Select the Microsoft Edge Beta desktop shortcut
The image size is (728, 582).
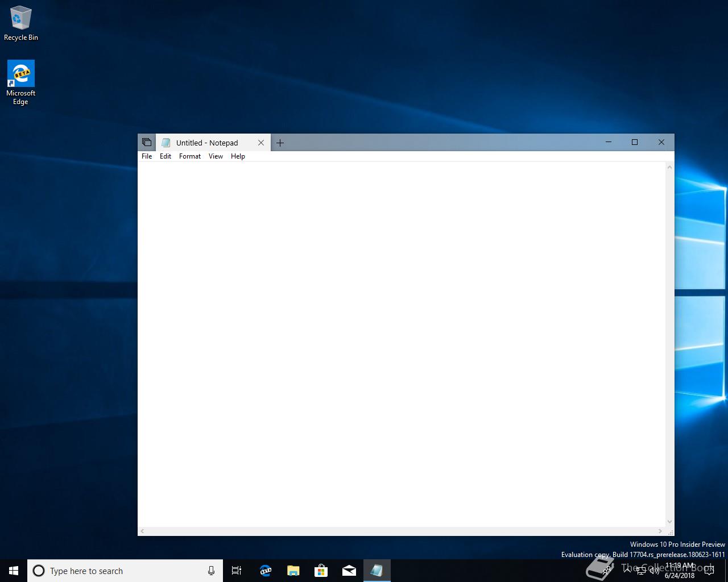pyautogui.click(x=20, y=82)
